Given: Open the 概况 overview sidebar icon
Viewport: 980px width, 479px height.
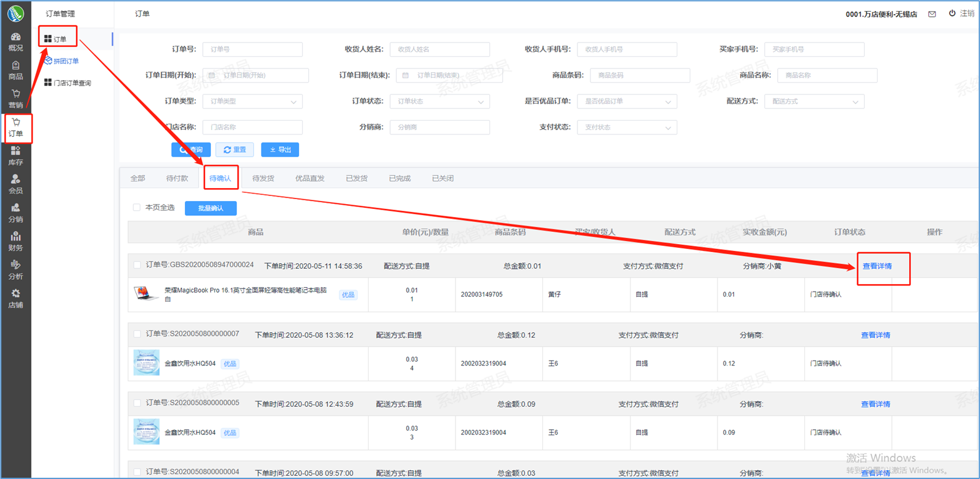Looking at the screenshot, I should [15, 42].
